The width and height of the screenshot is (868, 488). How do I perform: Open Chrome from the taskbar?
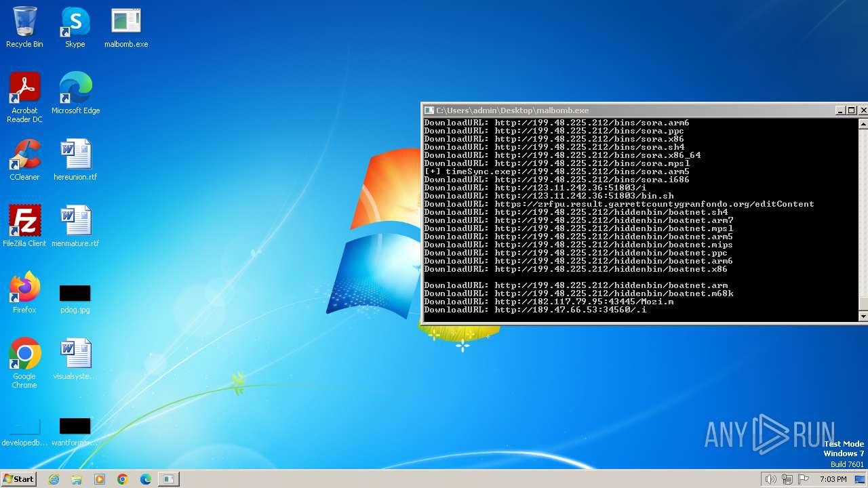click(123, 479)
